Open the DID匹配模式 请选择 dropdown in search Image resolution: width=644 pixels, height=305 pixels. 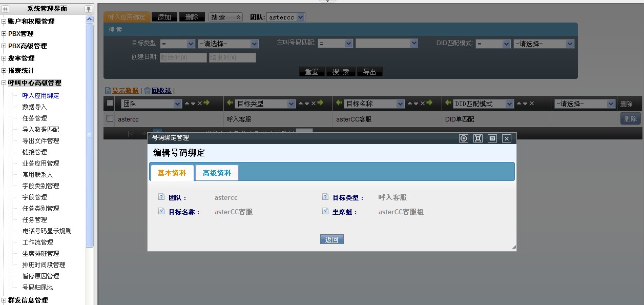(x=544, y=44)
